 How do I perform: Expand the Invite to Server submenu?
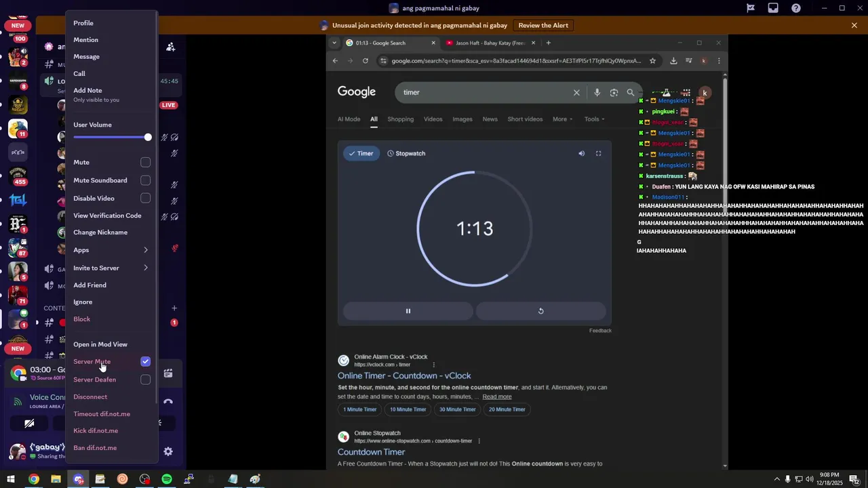tap(112, 268)
